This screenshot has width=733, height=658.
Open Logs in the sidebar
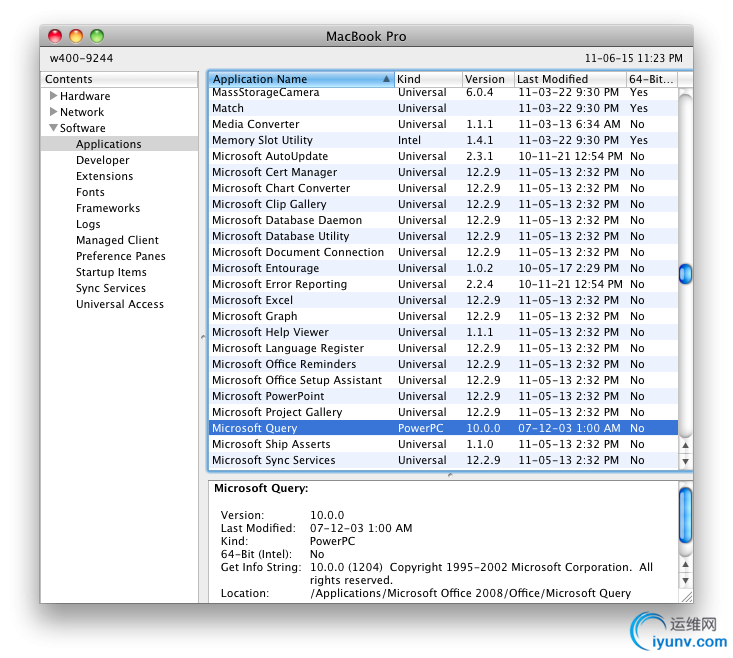click(88, 224)
